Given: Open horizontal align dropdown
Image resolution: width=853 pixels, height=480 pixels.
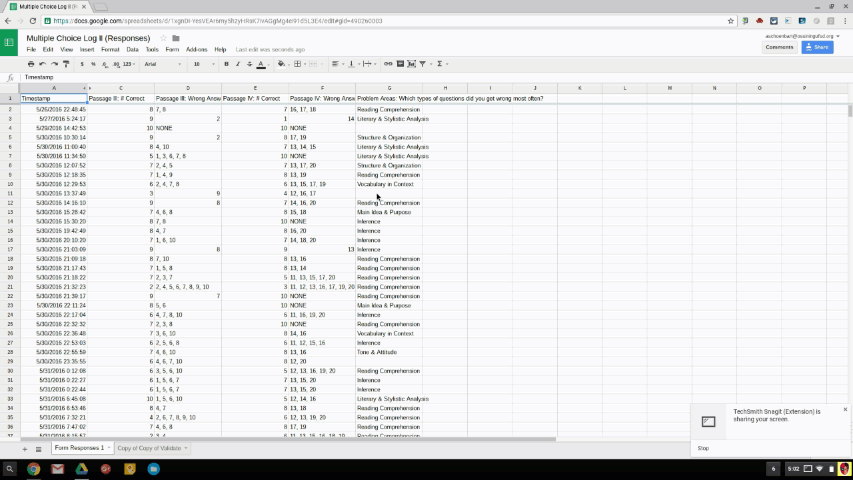Looking at the screenshot, I should click(337, 64).
